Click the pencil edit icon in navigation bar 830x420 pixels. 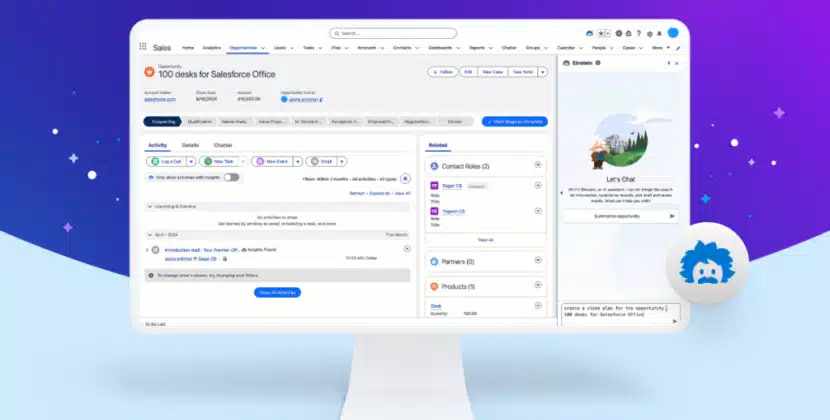[678, 48]
